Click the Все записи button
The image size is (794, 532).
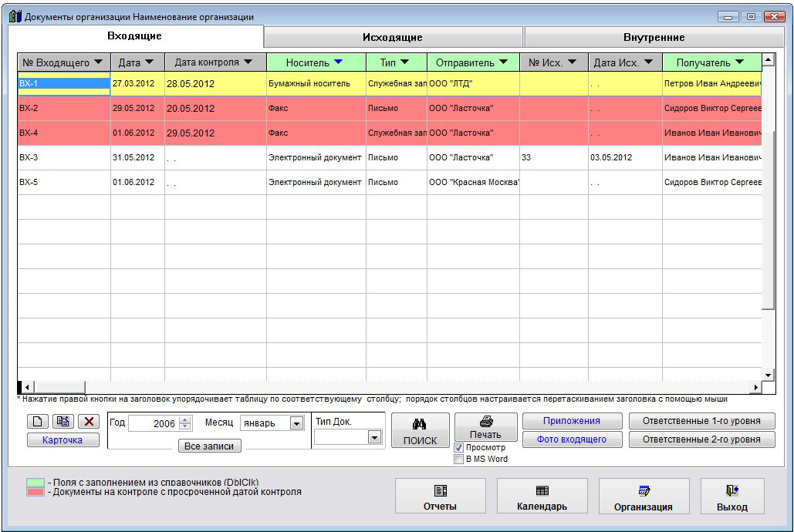tap(210, 446)
